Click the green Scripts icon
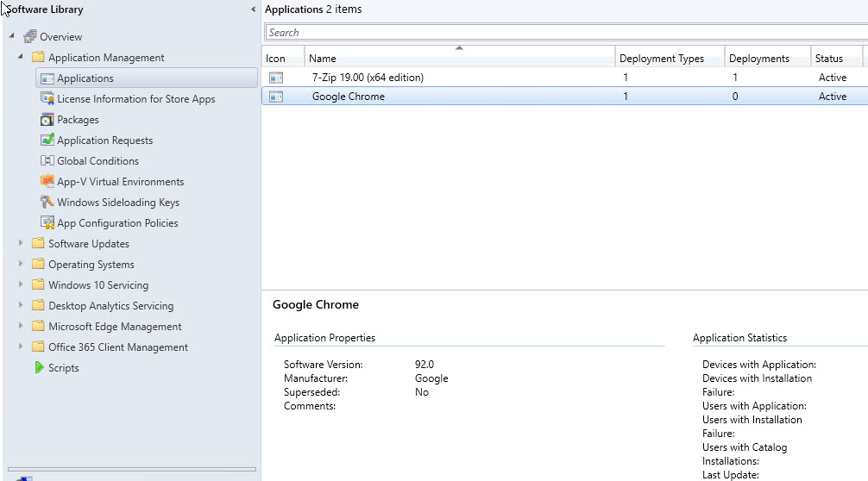The height and width of the screenshot is (481, 868). click(x=39, y=368)
